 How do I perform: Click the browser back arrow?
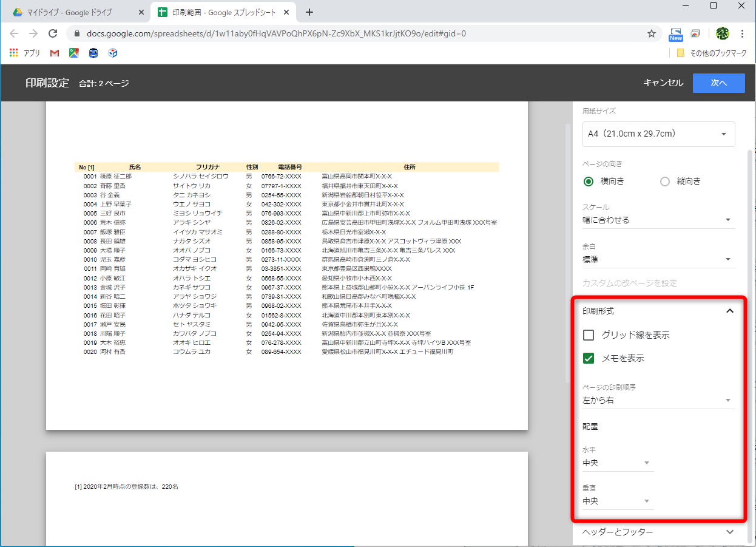[14, 33]
